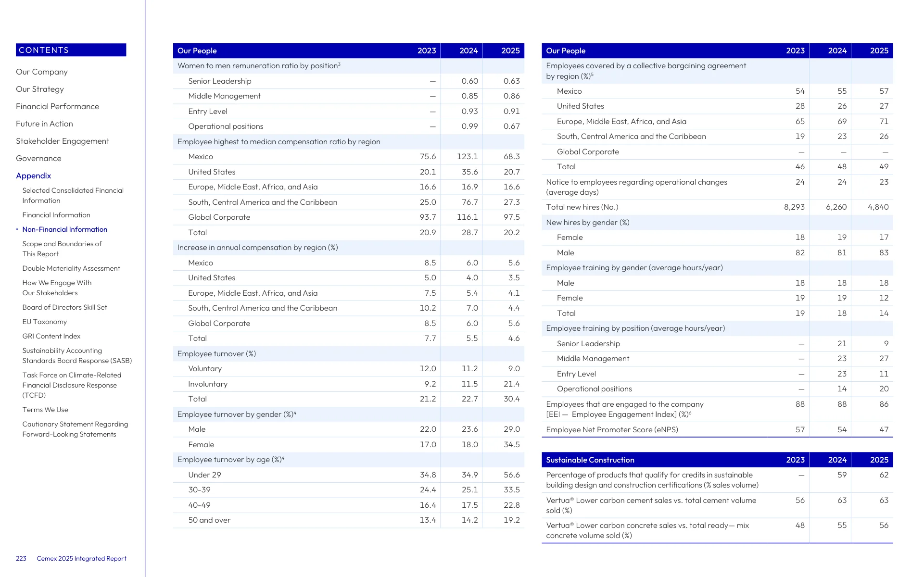Click the value 123.1 for Mexico 2024

click(468, 157)
